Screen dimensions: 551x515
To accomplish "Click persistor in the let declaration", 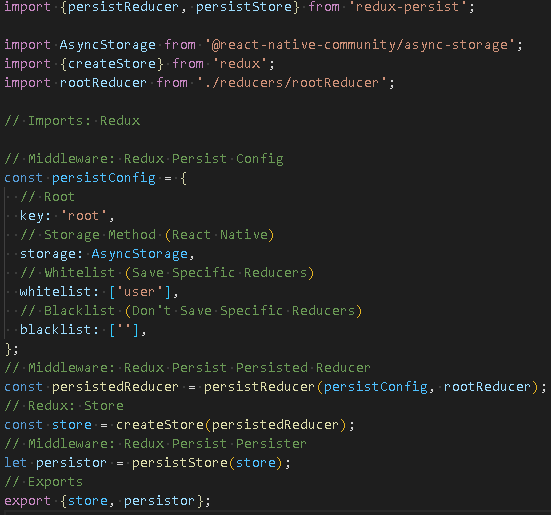I will pyautogui.click(x=71, y=463).
